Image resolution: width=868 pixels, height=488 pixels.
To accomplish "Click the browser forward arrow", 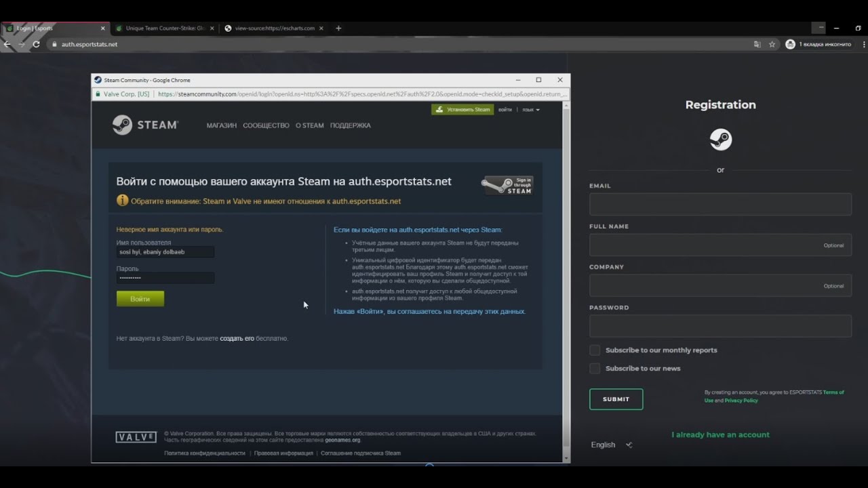I will (22, 44).
